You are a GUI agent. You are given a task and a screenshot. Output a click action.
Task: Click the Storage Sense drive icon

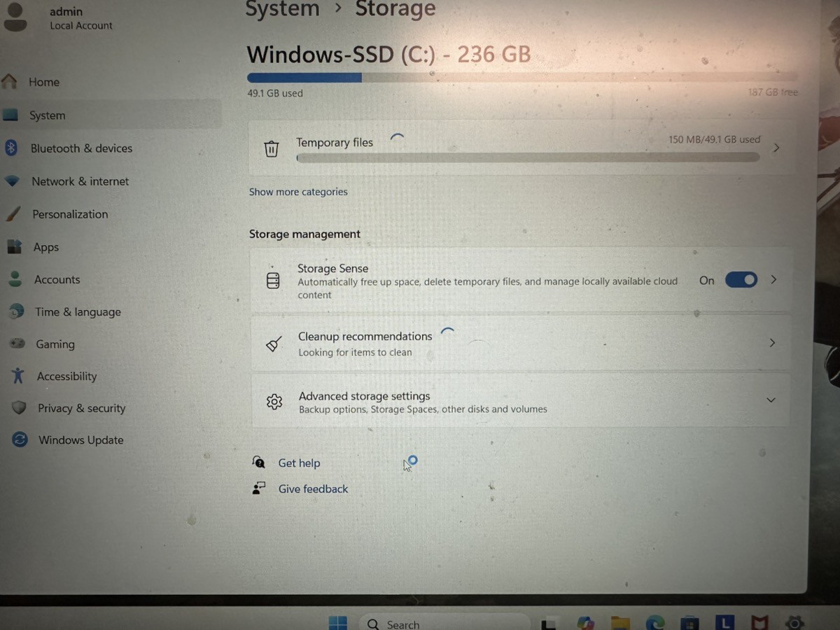pos(273,280)
